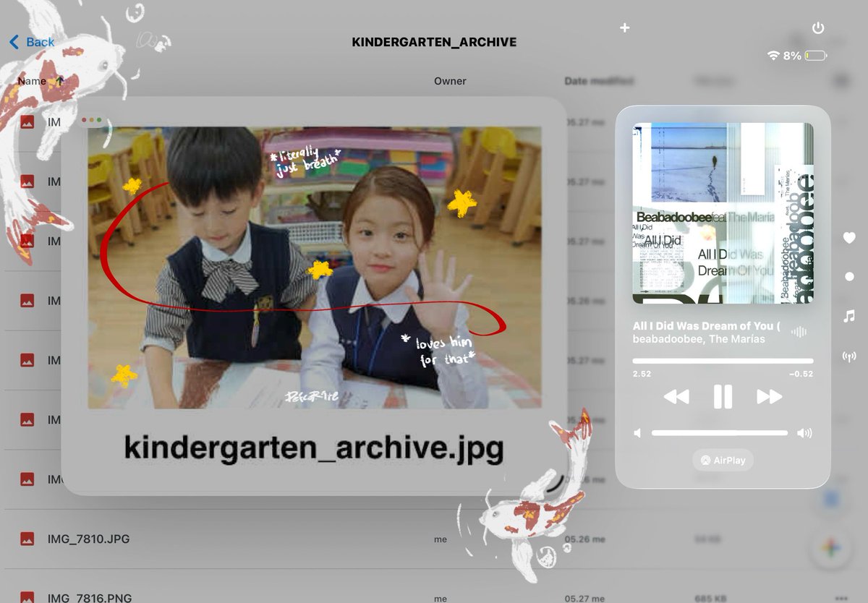
Task: Click the elapsed time 2.52
Action: [642, 374]
